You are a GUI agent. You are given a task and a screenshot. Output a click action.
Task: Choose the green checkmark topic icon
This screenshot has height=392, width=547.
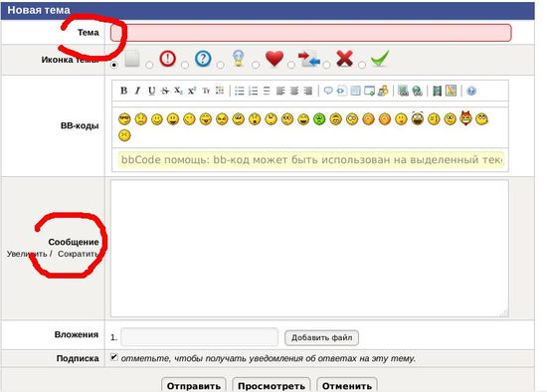point(380,58)
